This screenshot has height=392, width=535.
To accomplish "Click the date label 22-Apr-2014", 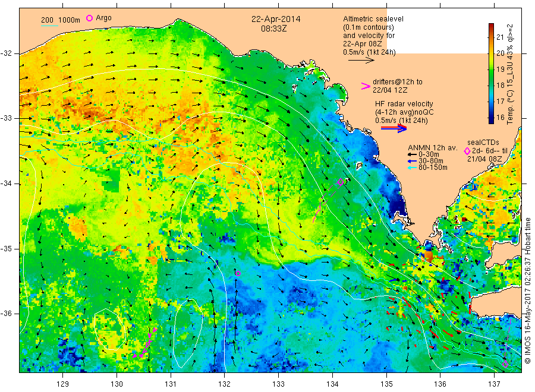I will [x=276, y=19].
